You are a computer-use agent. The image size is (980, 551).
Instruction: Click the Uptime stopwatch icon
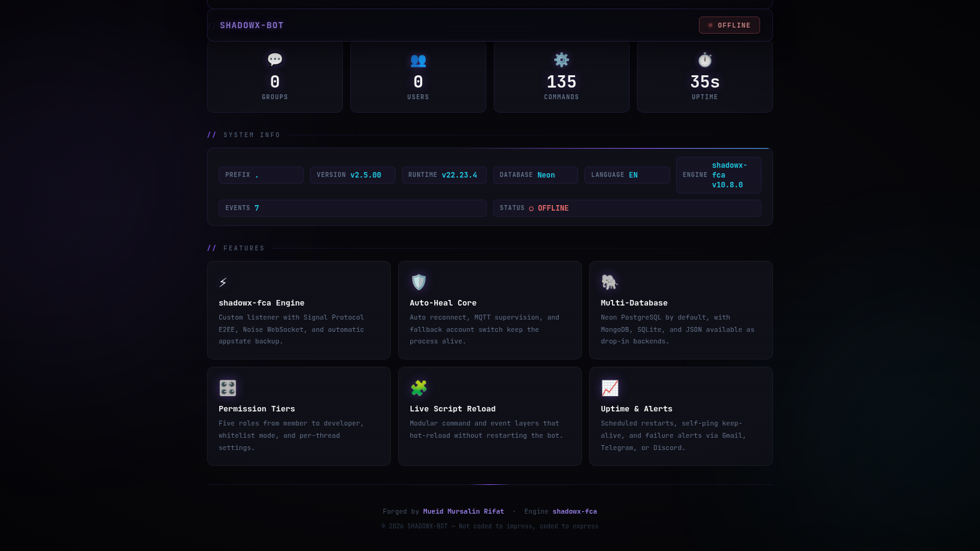tap(705, 59)
